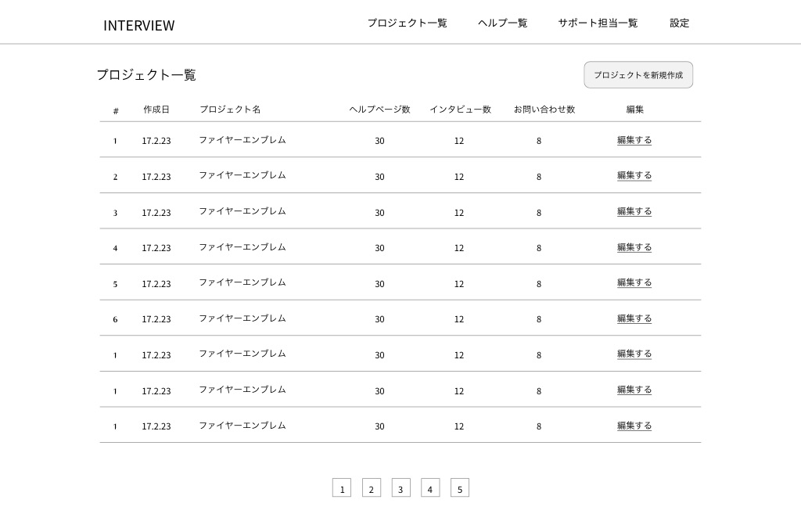Viewport: 801px width, 532px height.
Task: Select ファイヤーエンブレム in row number 6
Action: click(x=242, y=318)
